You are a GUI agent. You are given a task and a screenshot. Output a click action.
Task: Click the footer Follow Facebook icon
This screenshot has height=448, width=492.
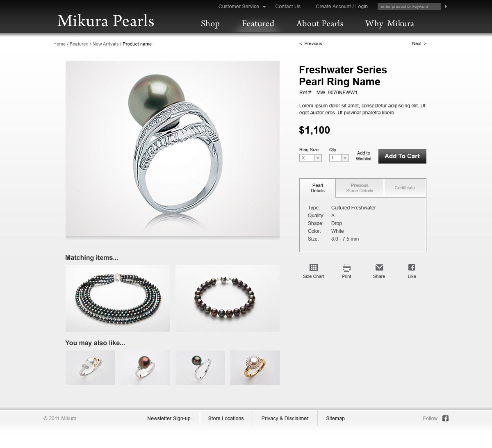pyautogui.click(x=445, y=418)
